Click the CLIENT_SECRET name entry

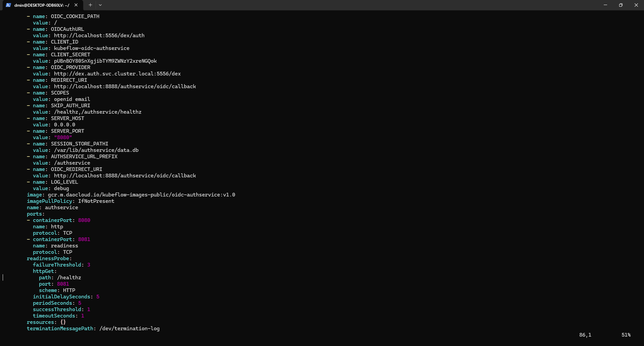(70, 55)
